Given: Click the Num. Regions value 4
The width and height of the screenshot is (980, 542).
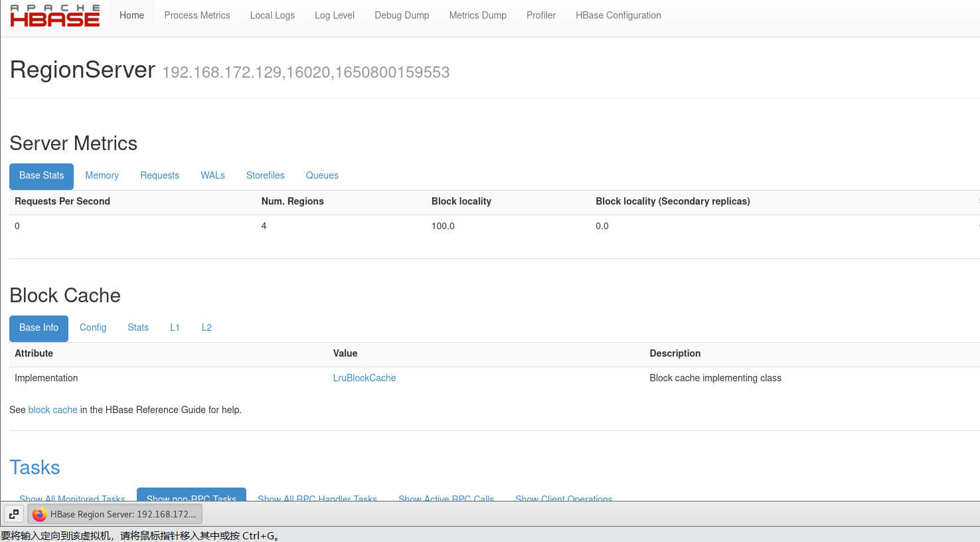Looking at the screenshot, I should click(264, 226).
